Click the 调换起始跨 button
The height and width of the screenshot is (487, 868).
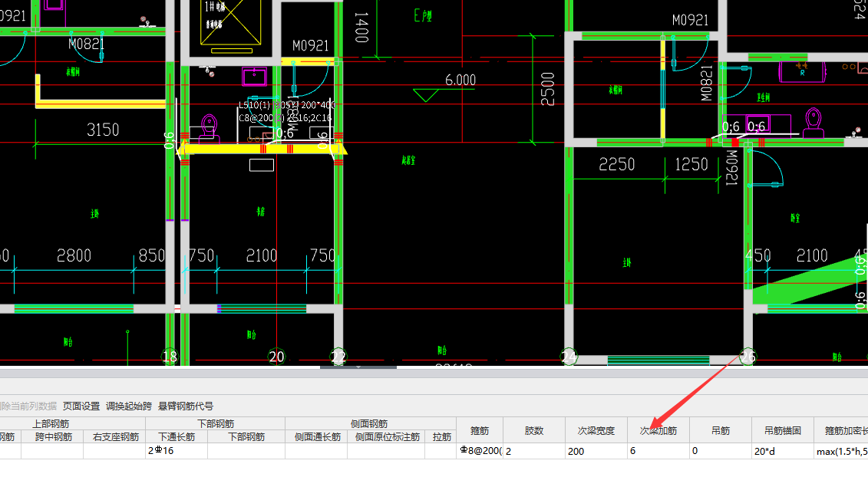128,406
